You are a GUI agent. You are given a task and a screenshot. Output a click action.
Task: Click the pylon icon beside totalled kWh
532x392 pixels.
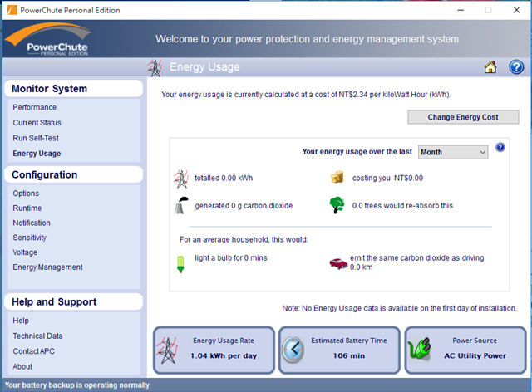(x=181, y=179)
